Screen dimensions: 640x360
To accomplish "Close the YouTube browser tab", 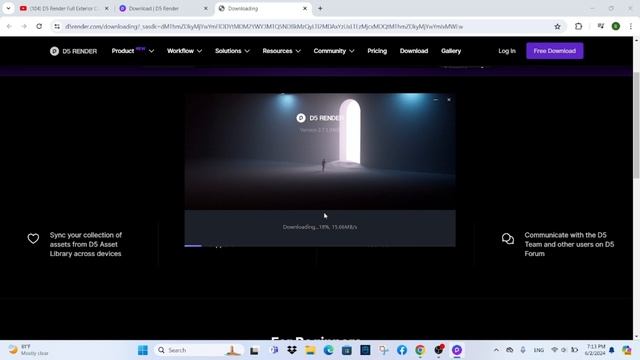I will 107,8.
